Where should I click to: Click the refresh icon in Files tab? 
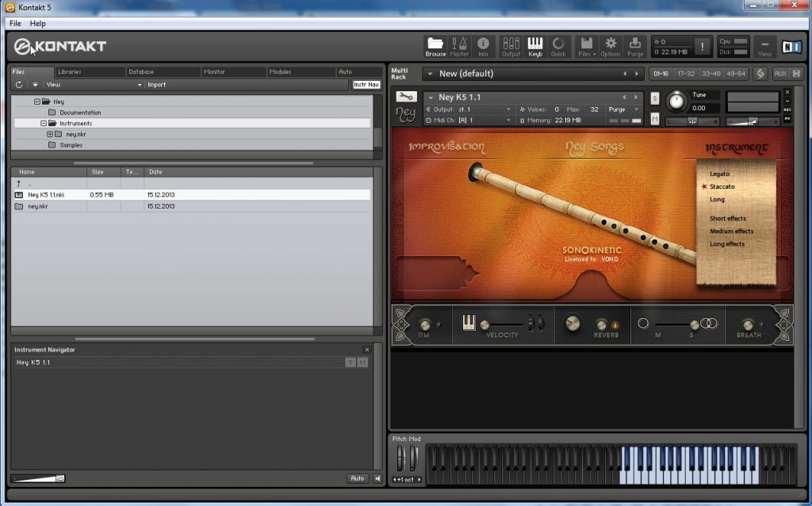pyautogui.click(x=19, y=85)
